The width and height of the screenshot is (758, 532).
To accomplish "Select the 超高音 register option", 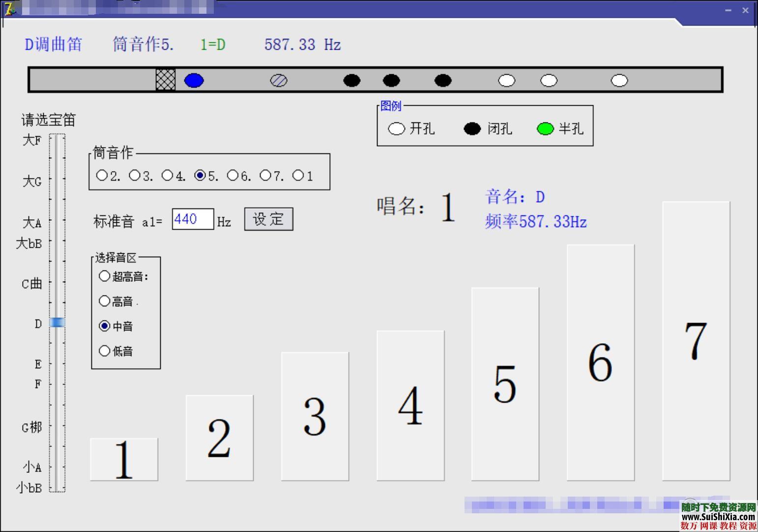I will pyautogui.click(x=105, y=276).
